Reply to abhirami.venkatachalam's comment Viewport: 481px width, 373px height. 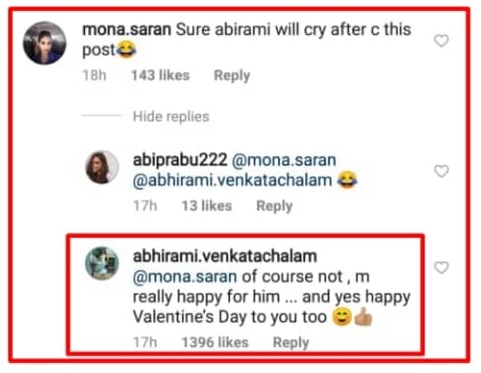click(291, 343)
